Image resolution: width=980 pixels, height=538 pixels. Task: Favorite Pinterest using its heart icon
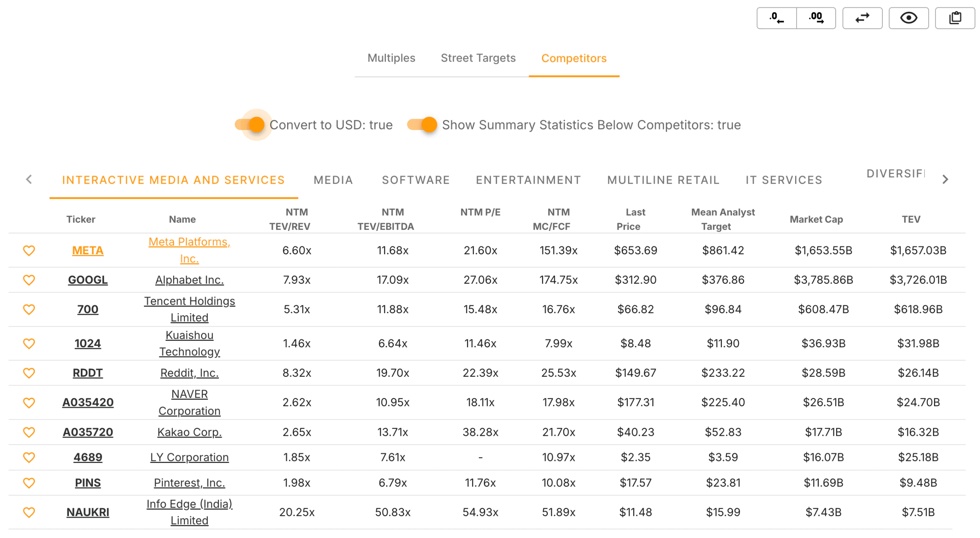pyautogui.click(x=29, y=482)
